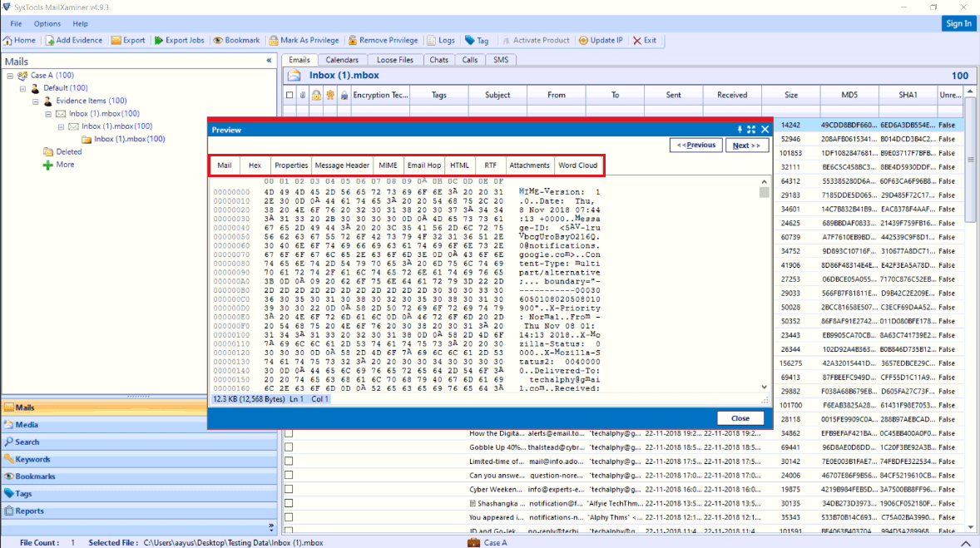The height and width of the screenshot is (548, 980).
Task: Click the email list scrollbar down arrow
Action: 970,528
